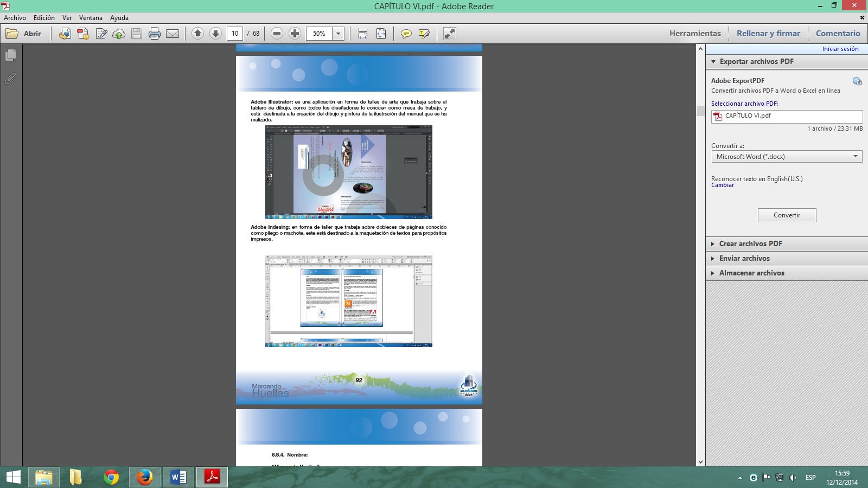The image size is (868, 488).
Task: Send the file by email via the envelope icon
Action: 173,34
